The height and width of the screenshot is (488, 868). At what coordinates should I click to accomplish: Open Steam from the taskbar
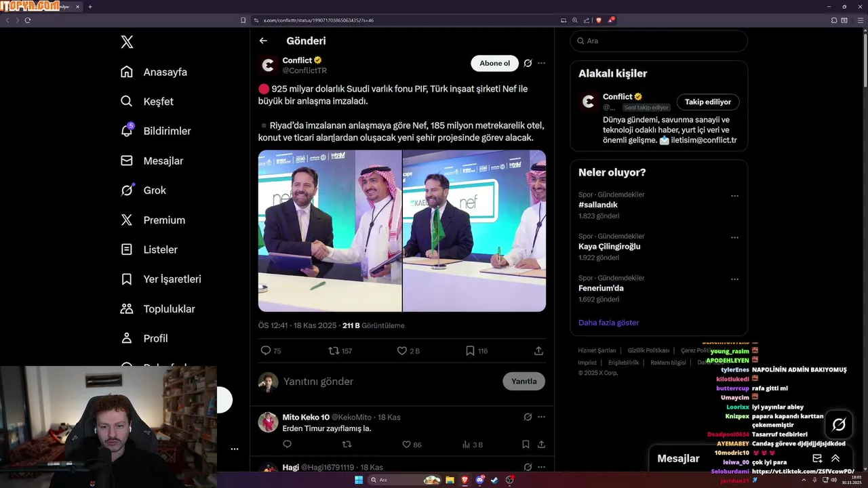[494, 480]
